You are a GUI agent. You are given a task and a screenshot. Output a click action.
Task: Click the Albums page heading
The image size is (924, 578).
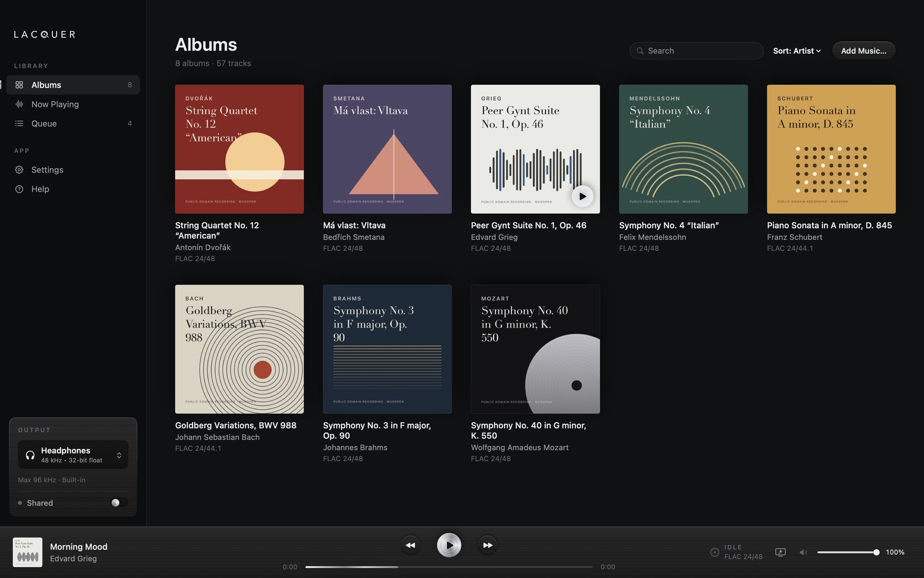pos(206,45)
